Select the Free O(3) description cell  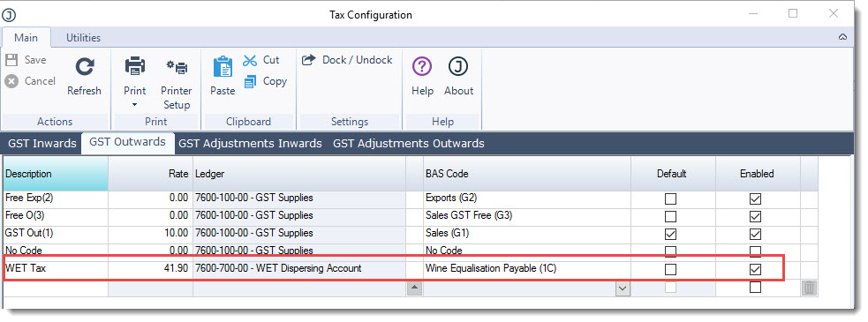56,216
